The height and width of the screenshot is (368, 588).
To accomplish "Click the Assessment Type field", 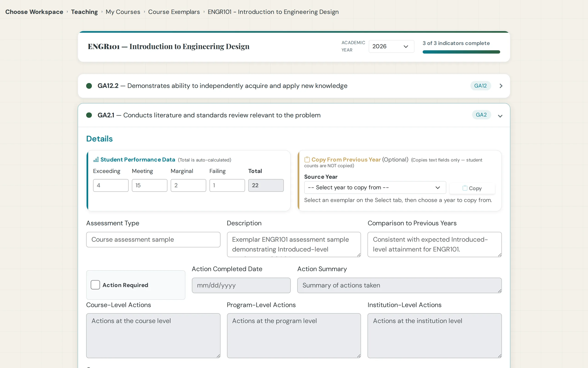I will (x=153, y=239).
